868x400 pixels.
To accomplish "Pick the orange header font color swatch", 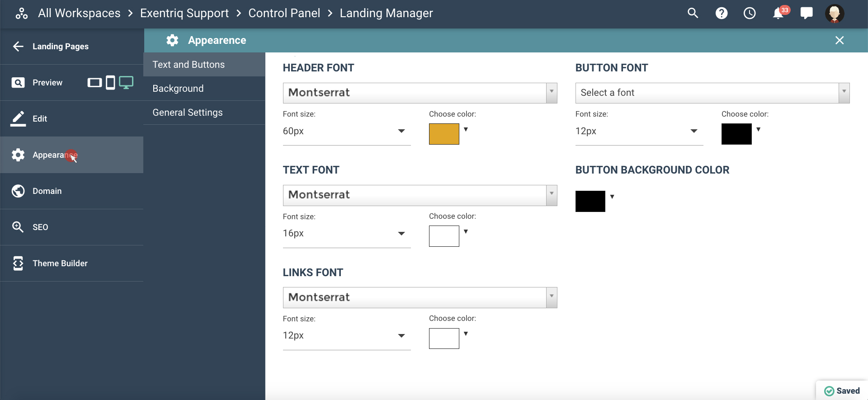I will [444, 134].
